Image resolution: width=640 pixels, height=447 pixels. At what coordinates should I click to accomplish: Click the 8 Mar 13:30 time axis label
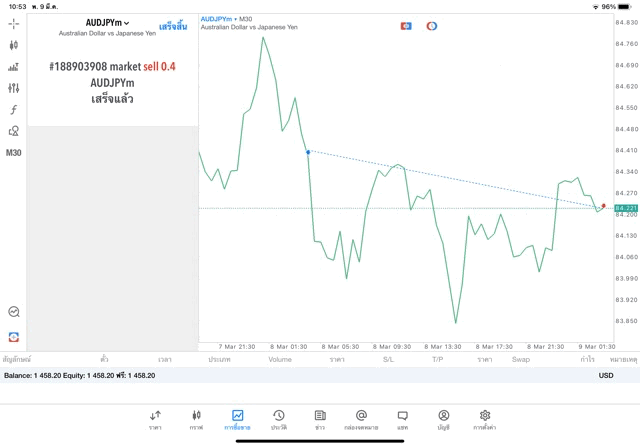[442, 347]
